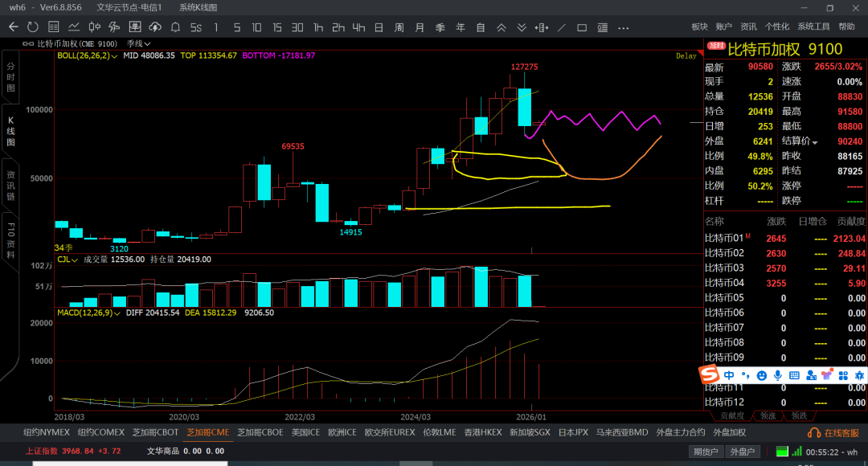Open 在线客服 online support link
This screenshot has width=868, height=466.
point(833,433)
